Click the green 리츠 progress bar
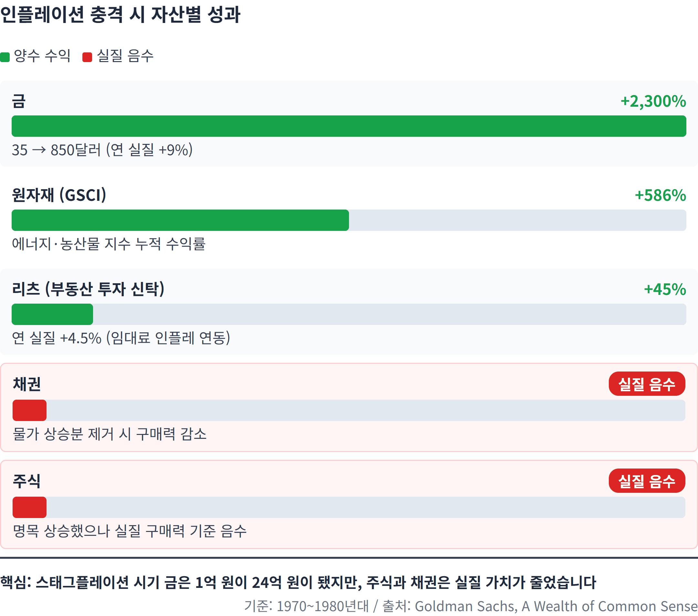The image size is (698, 616). pos(52,314)
